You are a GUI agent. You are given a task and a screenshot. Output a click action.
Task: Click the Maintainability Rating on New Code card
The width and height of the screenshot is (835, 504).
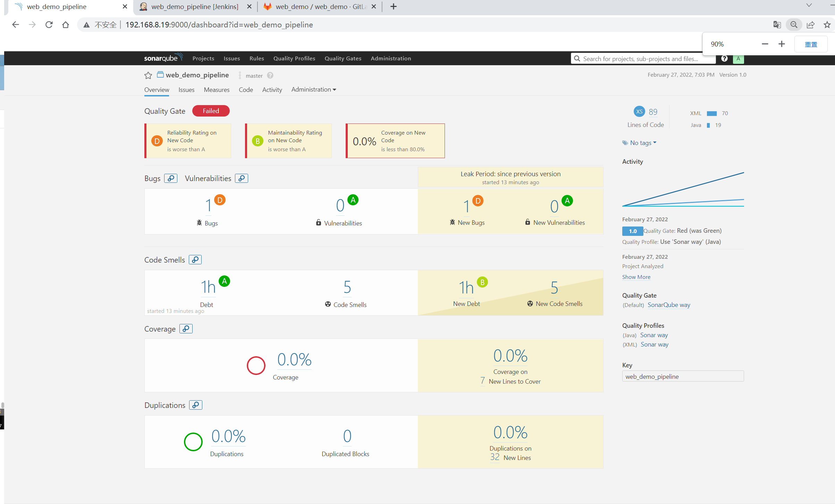288,141
